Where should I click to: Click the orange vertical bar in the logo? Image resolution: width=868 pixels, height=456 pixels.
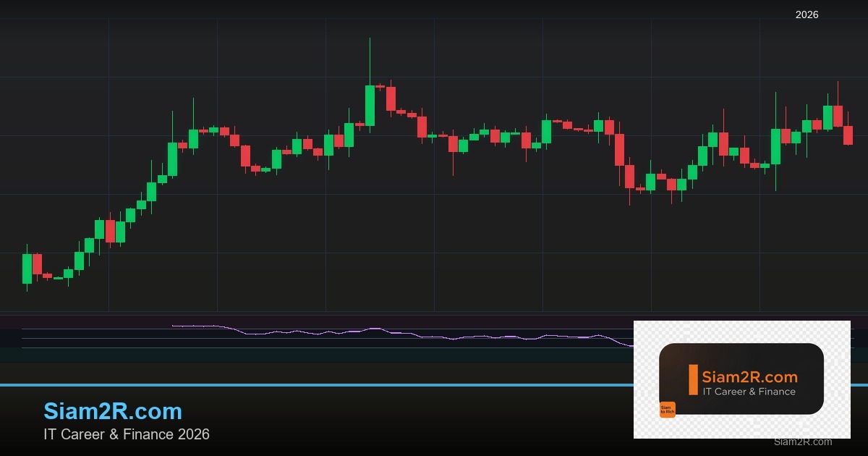click(693, 380)
